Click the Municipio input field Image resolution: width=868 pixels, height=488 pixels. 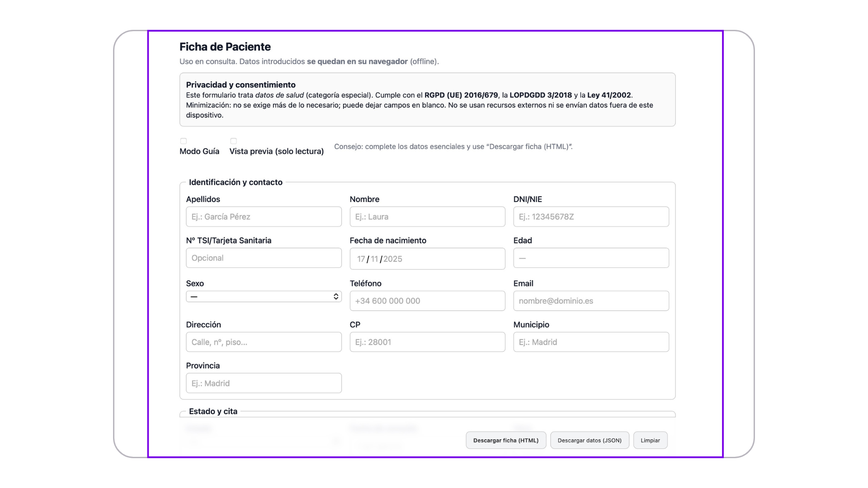coord(591,342)
